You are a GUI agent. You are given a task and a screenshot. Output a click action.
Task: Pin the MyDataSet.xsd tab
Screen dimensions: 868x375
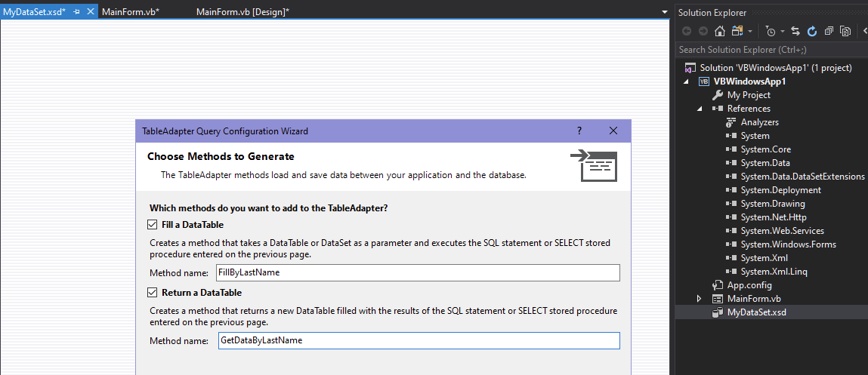[x=77, y=12]
